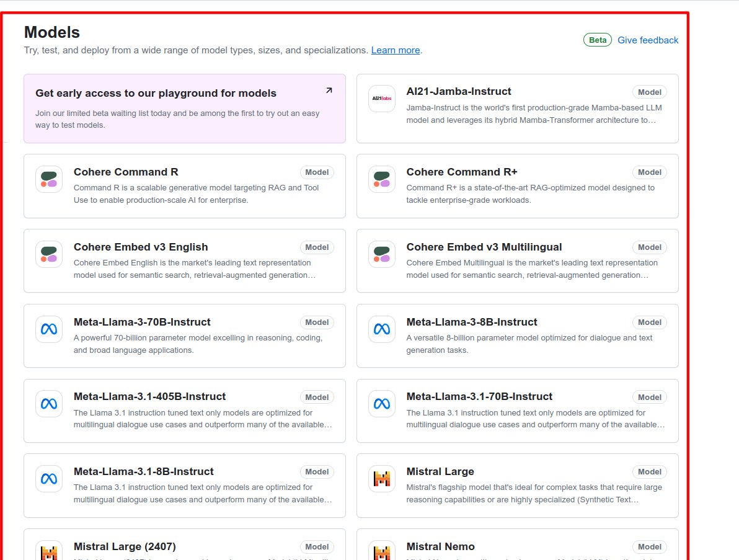Open Cohere Embed v3 Multilingual title
Image resolution: width=739 pixels, height=560 pixels.
pos(484,247)
